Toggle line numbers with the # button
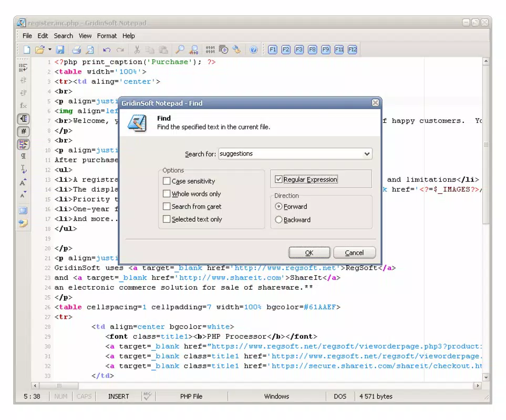The height and width of the screenshot is (420, 506). [23, 131]
